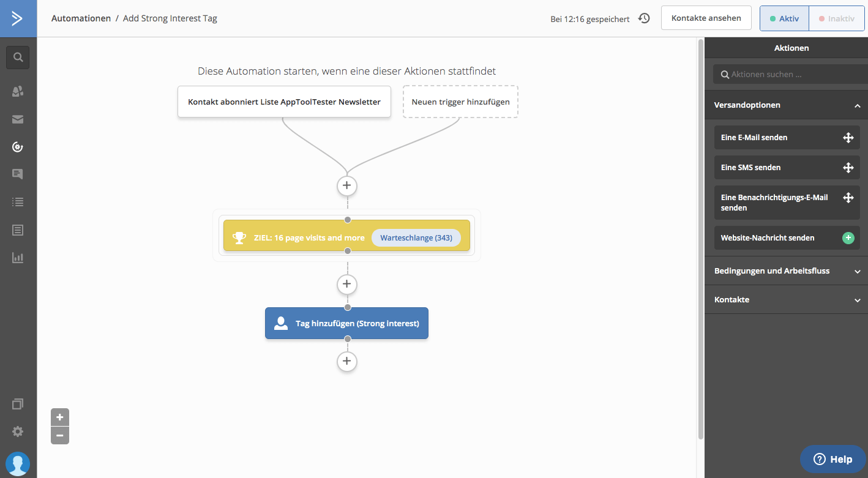Image resolution: width=868 pixels, height=478 pixels.
Task: Open revision history clock icon
Action: pyautogui.click(x=644, y=18)
